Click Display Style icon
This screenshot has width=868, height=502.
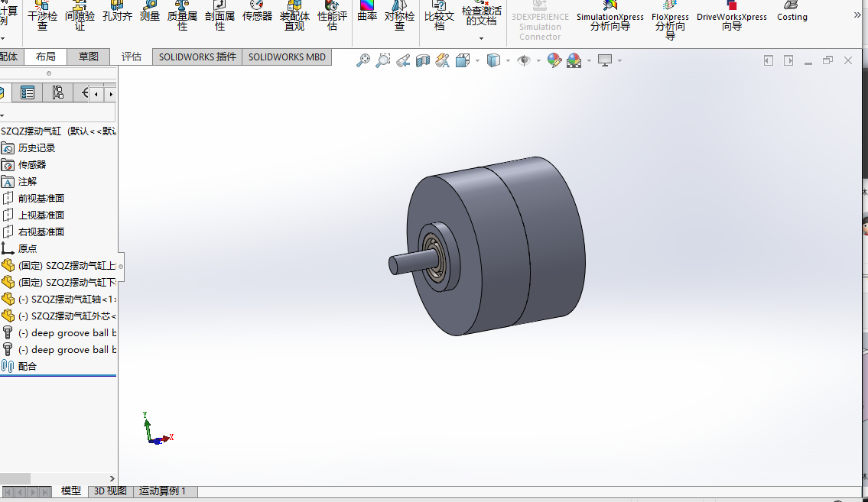493,60
